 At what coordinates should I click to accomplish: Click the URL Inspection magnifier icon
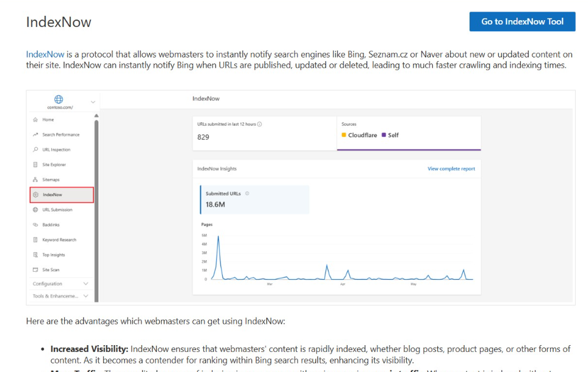(x=35, y=150)
